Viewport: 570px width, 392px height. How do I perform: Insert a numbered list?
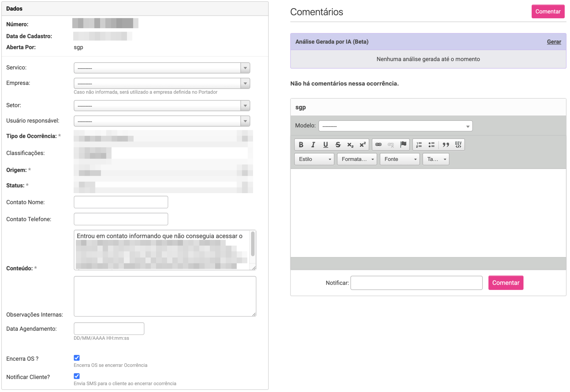pos(419,145)
